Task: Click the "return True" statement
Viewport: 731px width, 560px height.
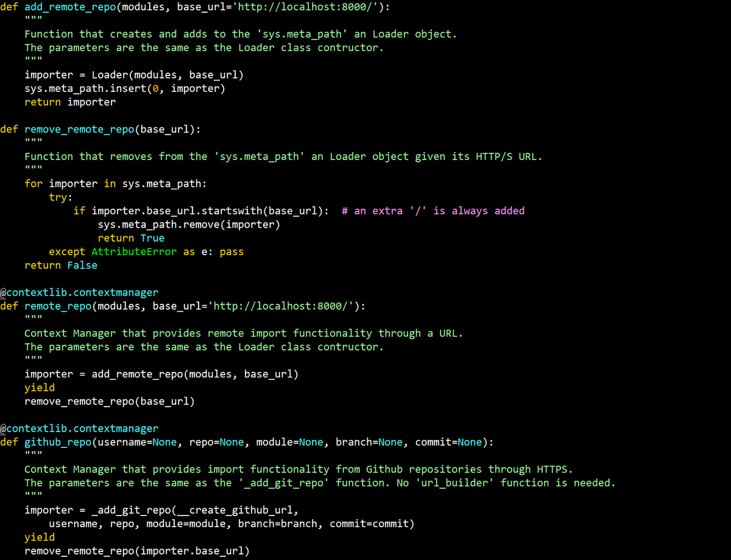Action: point(131,238)
